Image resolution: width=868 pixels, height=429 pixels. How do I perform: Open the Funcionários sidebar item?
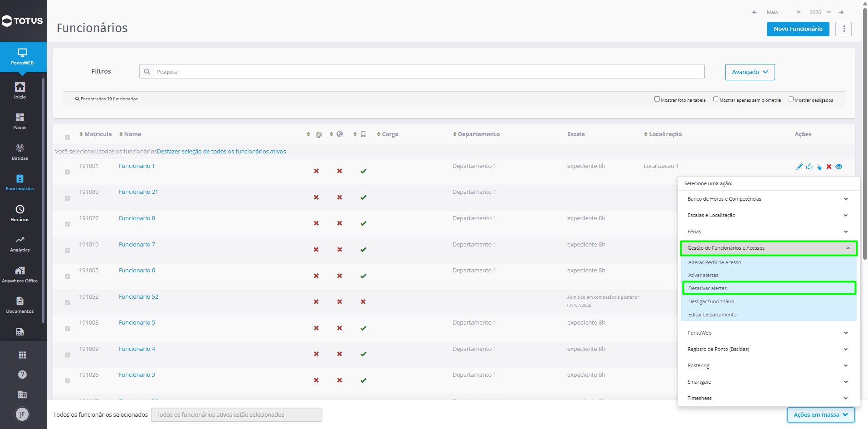(20, 182)
